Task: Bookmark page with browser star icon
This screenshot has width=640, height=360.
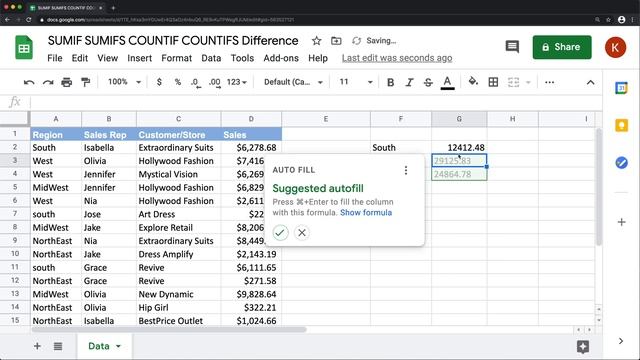Action: [608, 20]
